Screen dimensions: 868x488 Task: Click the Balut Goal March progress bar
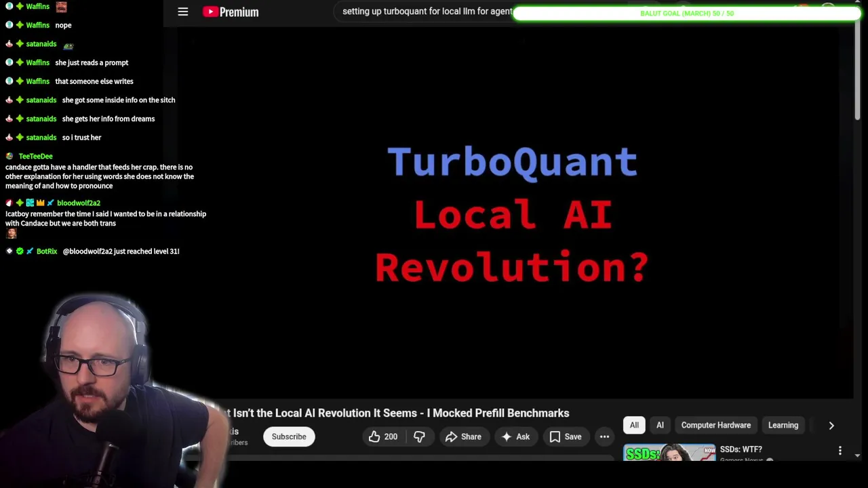tap(686, 13)
